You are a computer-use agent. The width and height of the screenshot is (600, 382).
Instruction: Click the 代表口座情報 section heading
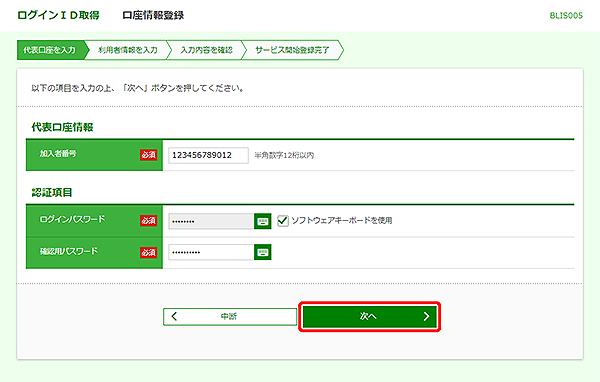[62, 127]
